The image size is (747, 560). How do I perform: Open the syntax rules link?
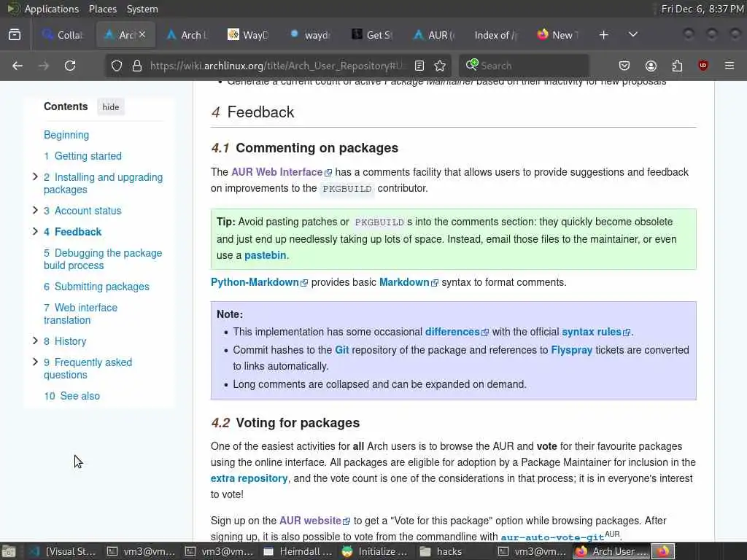[x=596, y=332]
